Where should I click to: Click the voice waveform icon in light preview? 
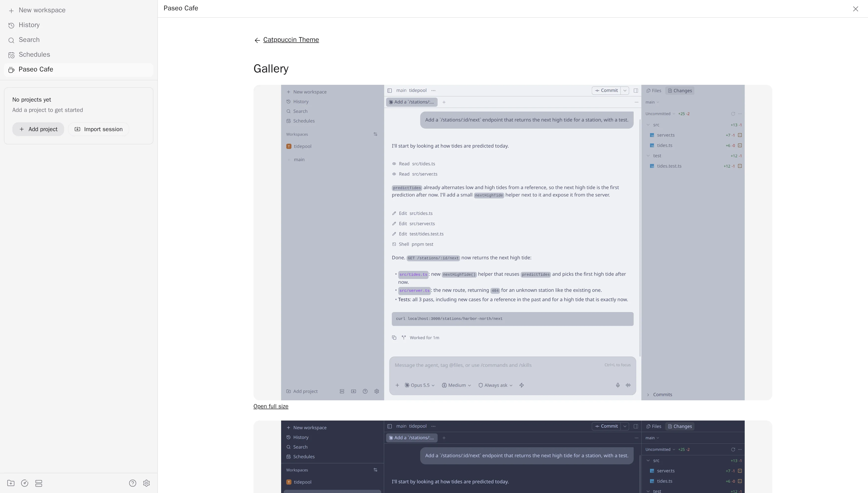628,385
